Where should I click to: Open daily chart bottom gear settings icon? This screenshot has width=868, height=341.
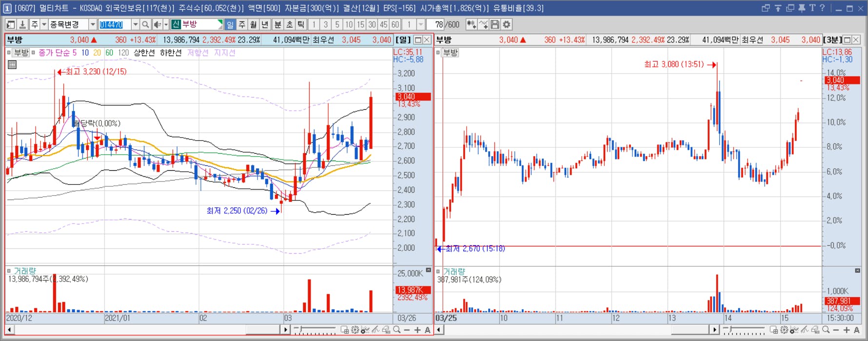[x=355, y=330]
